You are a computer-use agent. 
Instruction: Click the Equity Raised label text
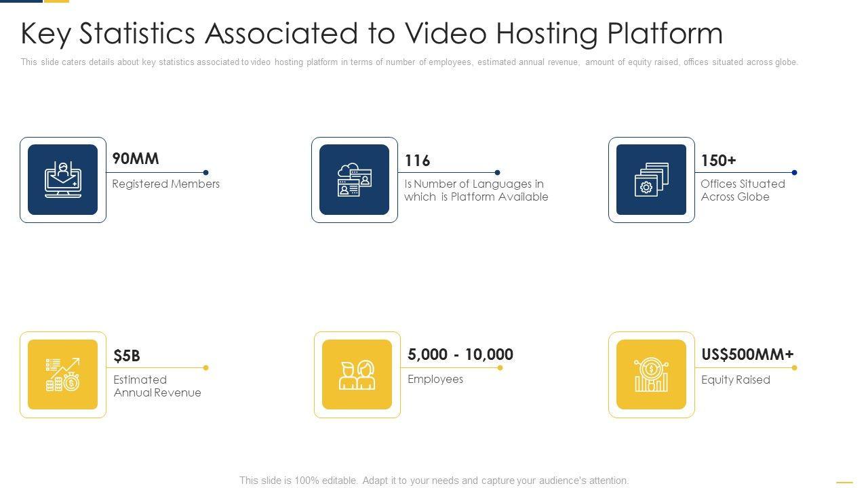736,380
